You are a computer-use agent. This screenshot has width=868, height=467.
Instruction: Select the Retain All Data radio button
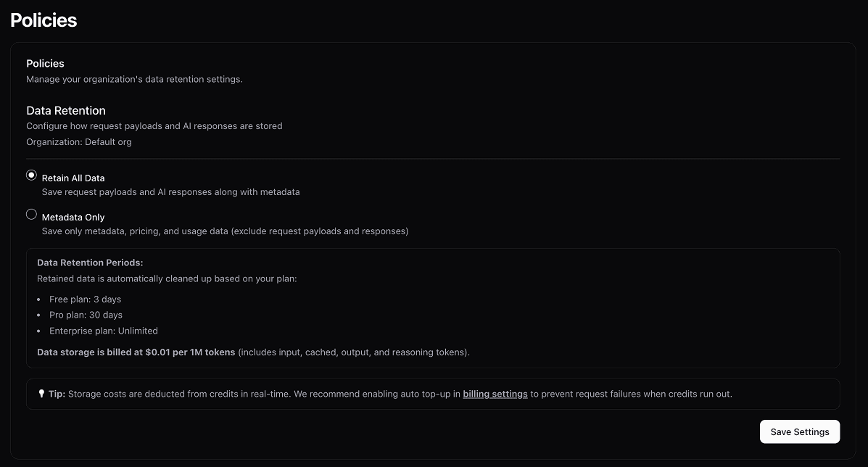coord(31,175)
